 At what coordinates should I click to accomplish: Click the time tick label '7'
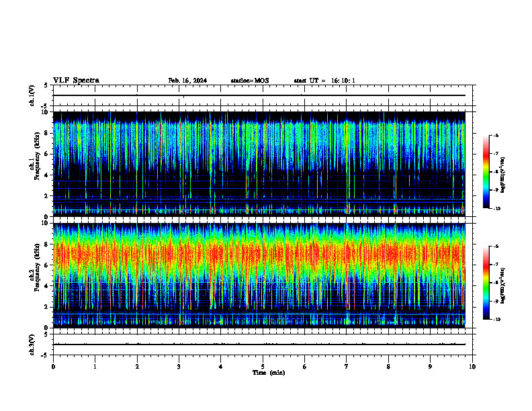(347, 367)
